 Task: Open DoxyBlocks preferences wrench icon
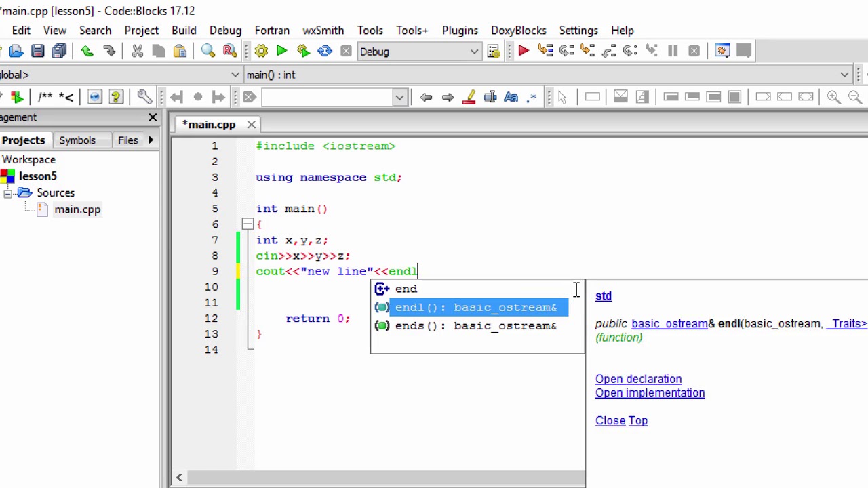[144, 97]
